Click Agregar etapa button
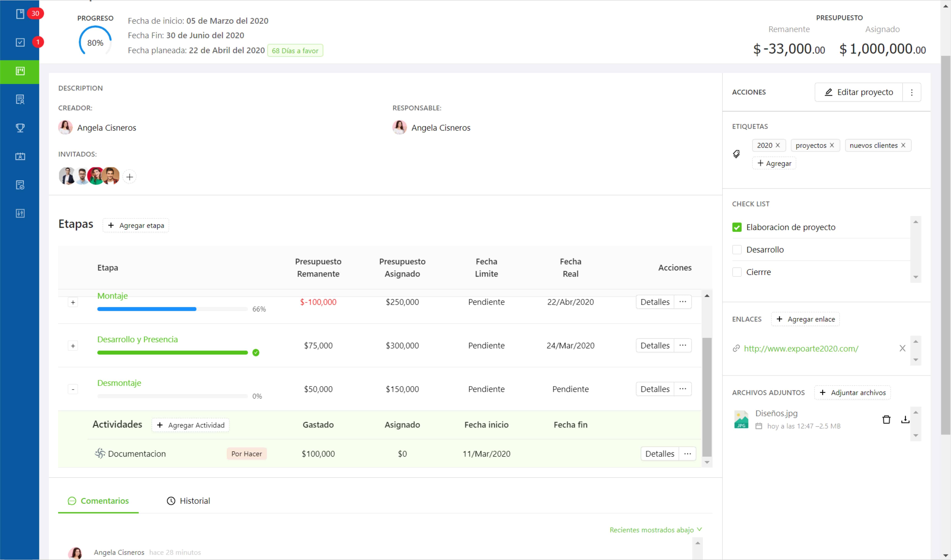The height and width of the screenshot is (560, 951). tap(136, 225)
